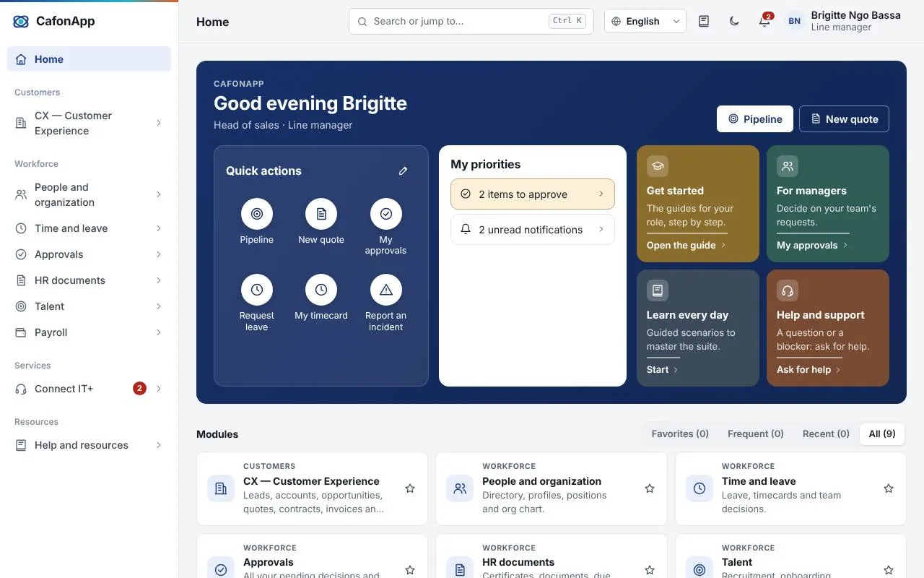Expand the Time and leave sidebar section
Screen dimensions: 924x578
(89, 228)
